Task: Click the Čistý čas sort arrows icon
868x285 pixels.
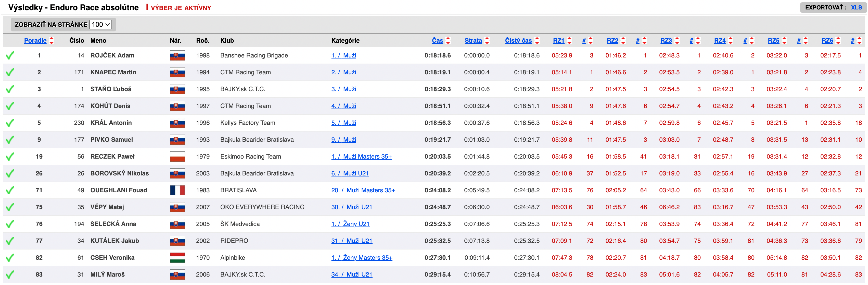Action: 537,40
